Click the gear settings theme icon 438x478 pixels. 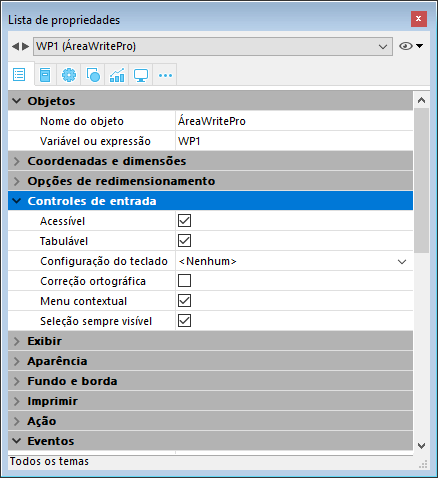click(x=69, y=75)
